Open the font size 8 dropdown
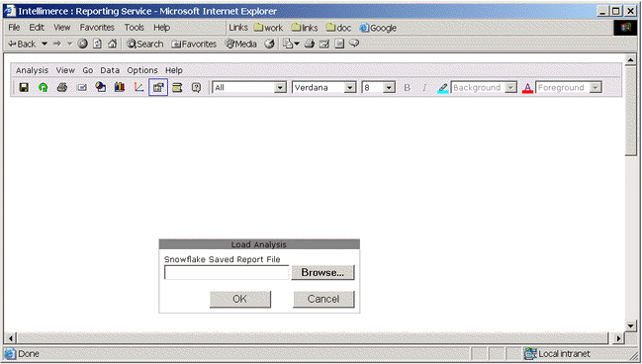This screenshot has width=642, height=364. coord(389,88)
